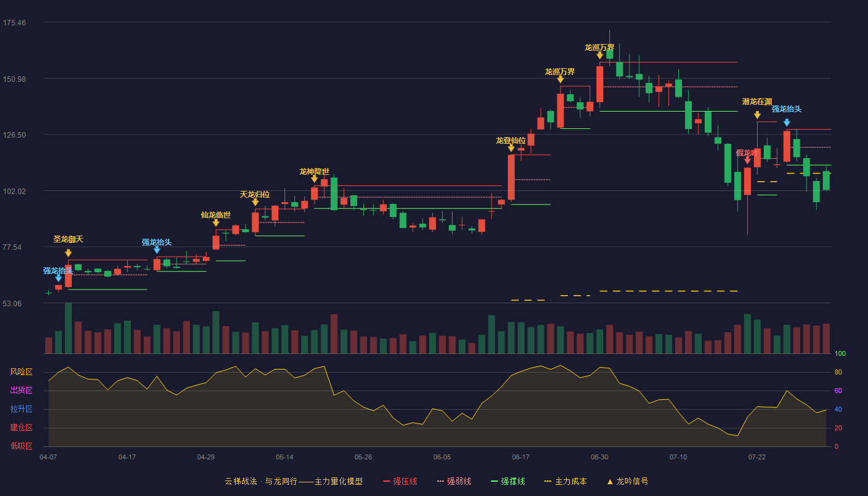Toggle the 强撑线 legend entry
The height and width of the screenshot is (496, 868).
tap(508, 481)
